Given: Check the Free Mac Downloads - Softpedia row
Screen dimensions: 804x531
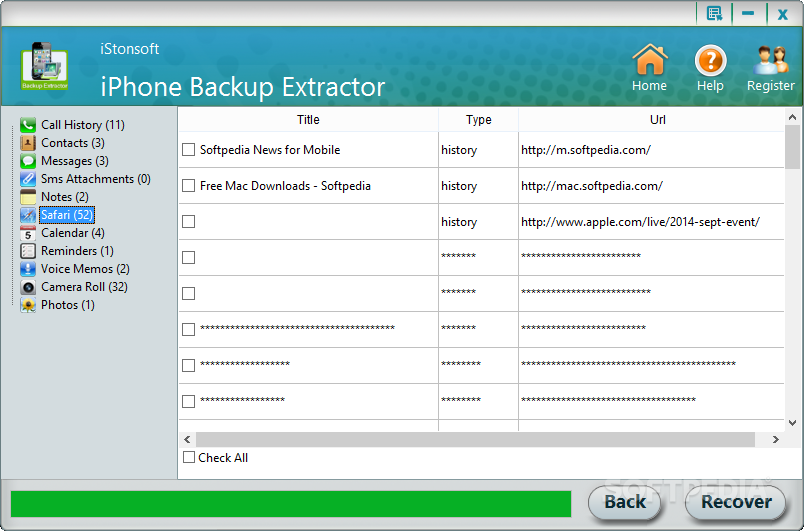Looking at the screenshot, I should click(x=189, y=186).
